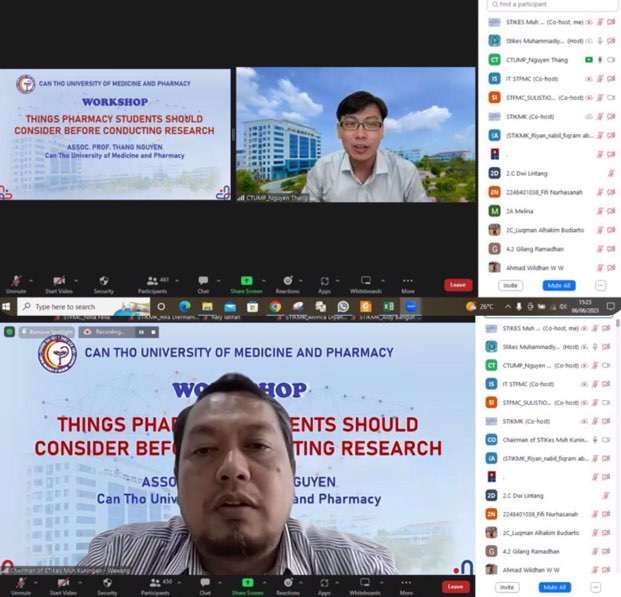Open Whiteboards in toolbar showing 450 participants
This screenshot has width=621, height=597.
(x=365, y=586)
